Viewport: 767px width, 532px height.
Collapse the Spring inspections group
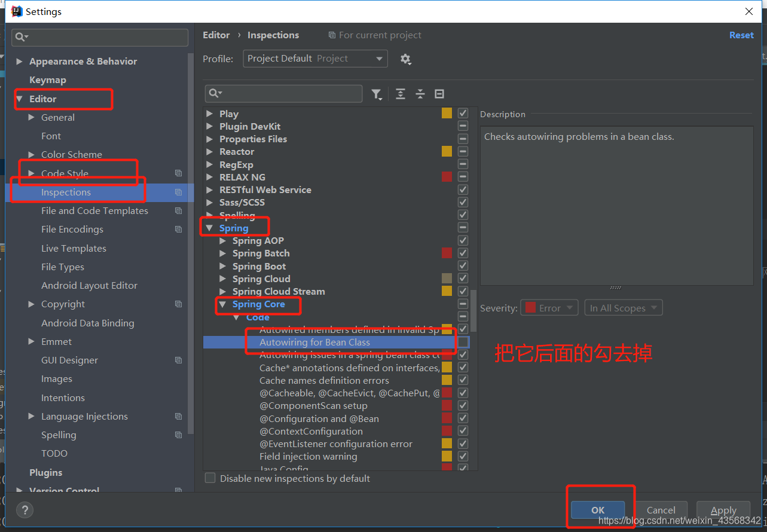tap(210, 228)
